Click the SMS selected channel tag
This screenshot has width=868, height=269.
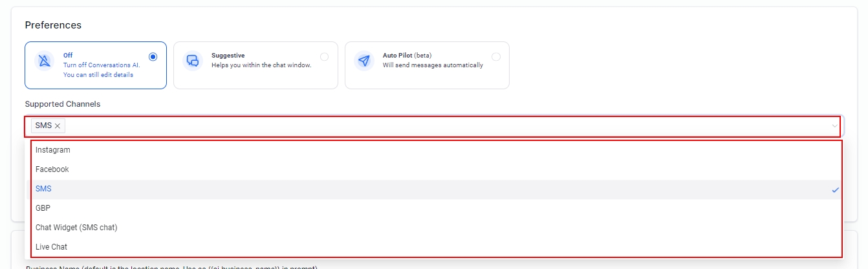click(x=43, y=125)
